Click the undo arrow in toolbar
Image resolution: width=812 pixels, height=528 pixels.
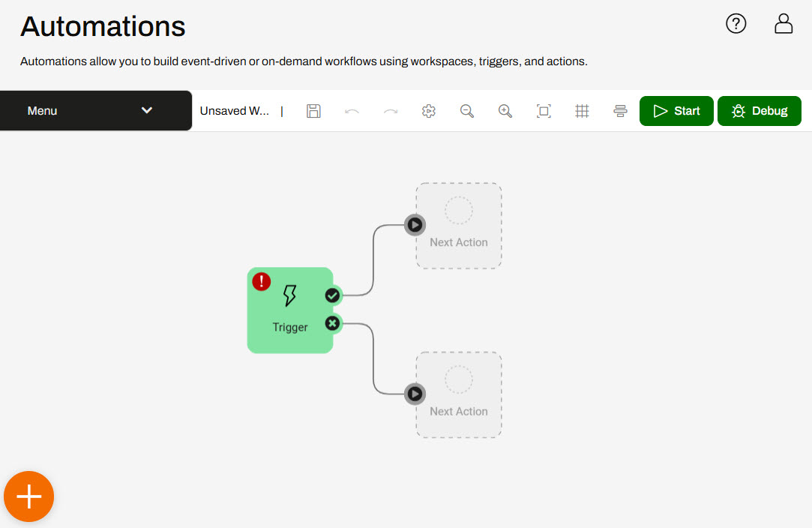pyautogui.click(x=352, y=111)
